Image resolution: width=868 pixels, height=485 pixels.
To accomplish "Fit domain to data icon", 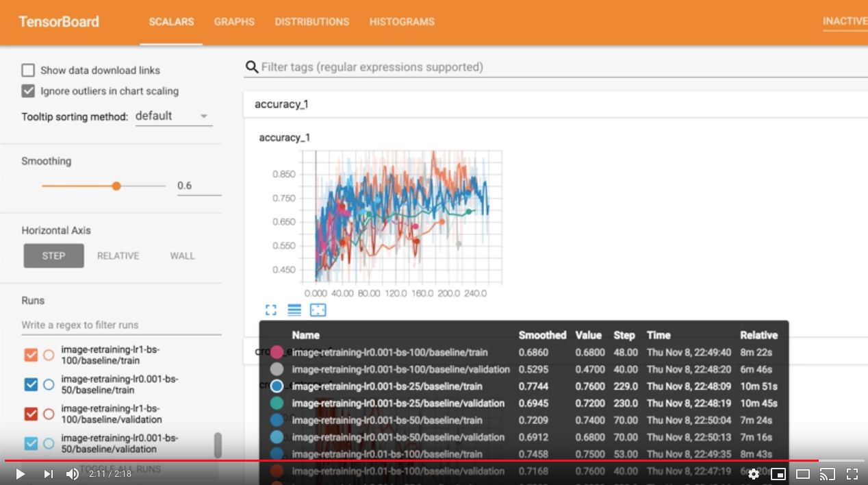I will [318, 310].
